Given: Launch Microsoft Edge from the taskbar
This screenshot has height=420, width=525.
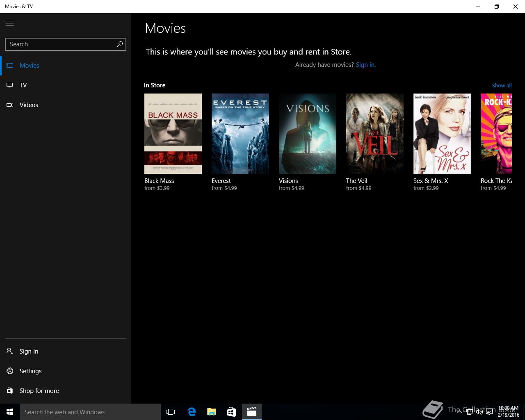Looking at the screenshot, I should (x=192, y=412).
